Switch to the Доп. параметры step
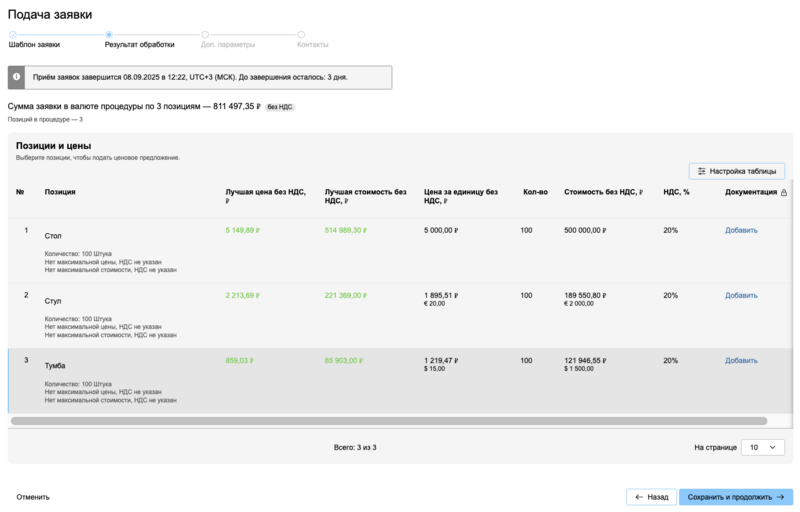The image size is (800, 512). [227, 45]
